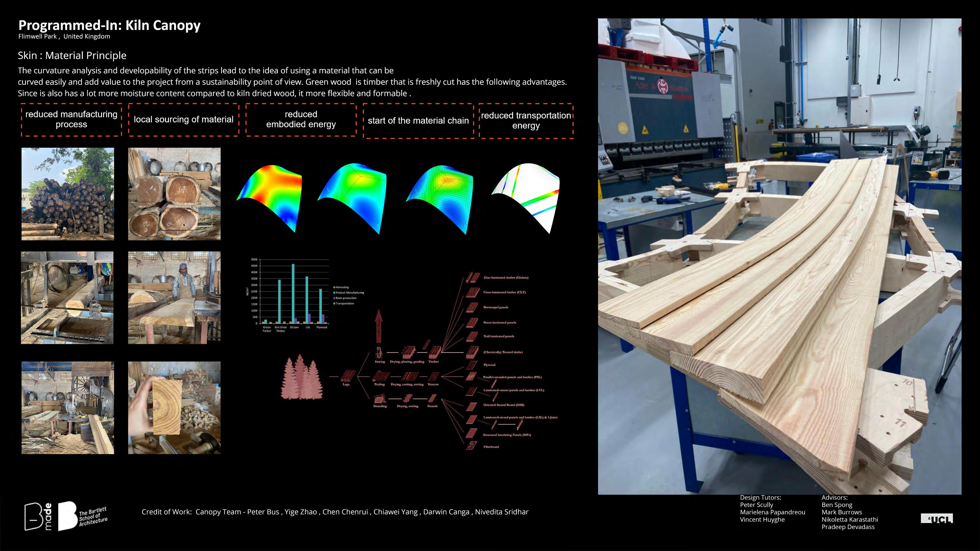Screen dimensions: 980x551
Task: Click 'reduced transportation energy' box
Action: pyautogui.click(x=526, y=120)
